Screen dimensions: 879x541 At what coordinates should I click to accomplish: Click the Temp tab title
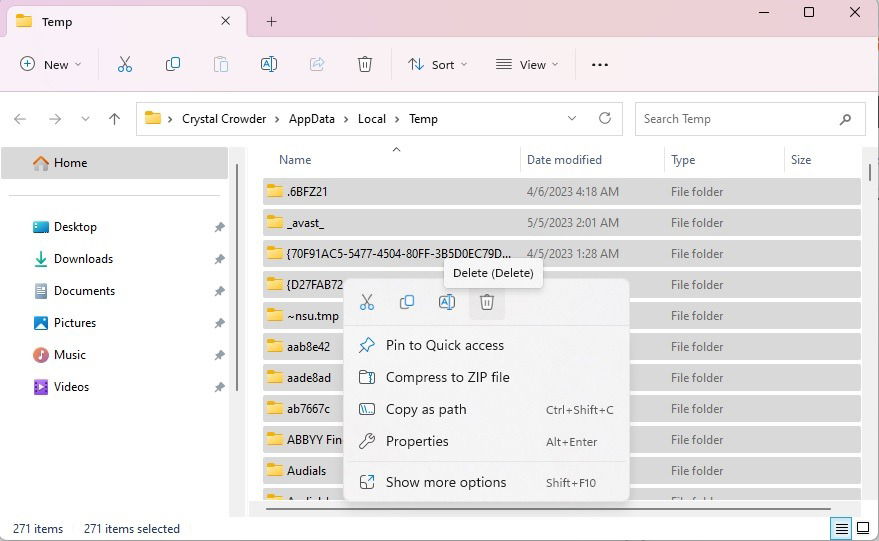[x=57, y=22]
